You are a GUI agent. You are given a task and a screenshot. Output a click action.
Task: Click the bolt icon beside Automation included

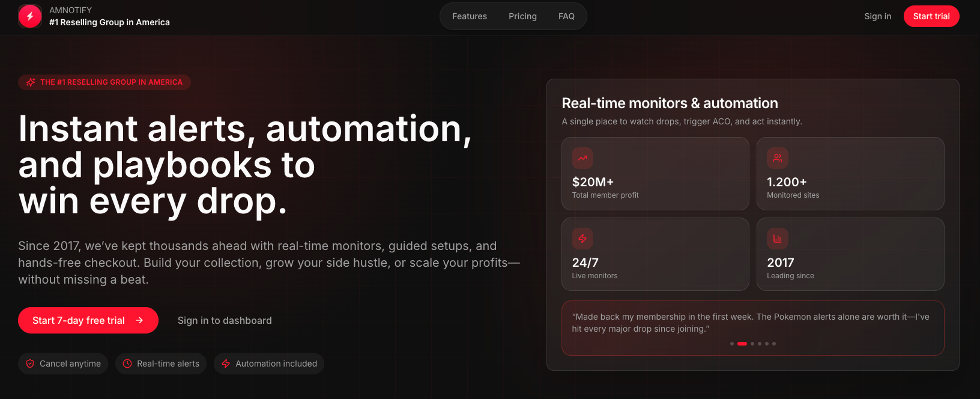point(226,364)
